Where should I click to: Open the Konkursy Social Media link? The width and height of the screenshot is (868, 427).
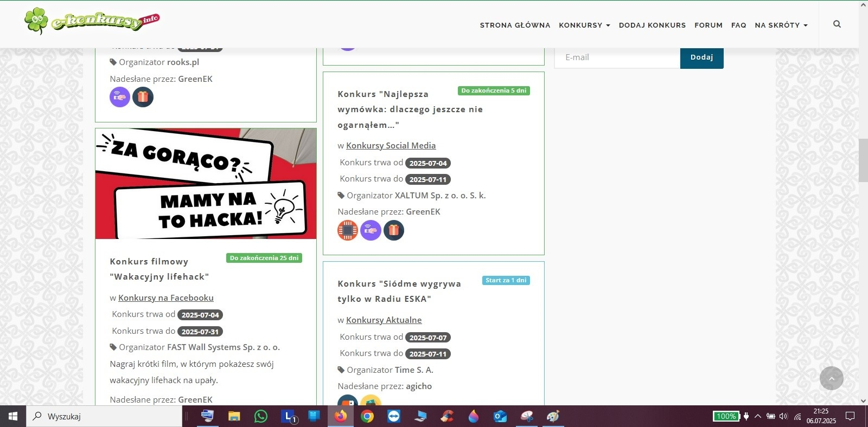coord(391,145)
